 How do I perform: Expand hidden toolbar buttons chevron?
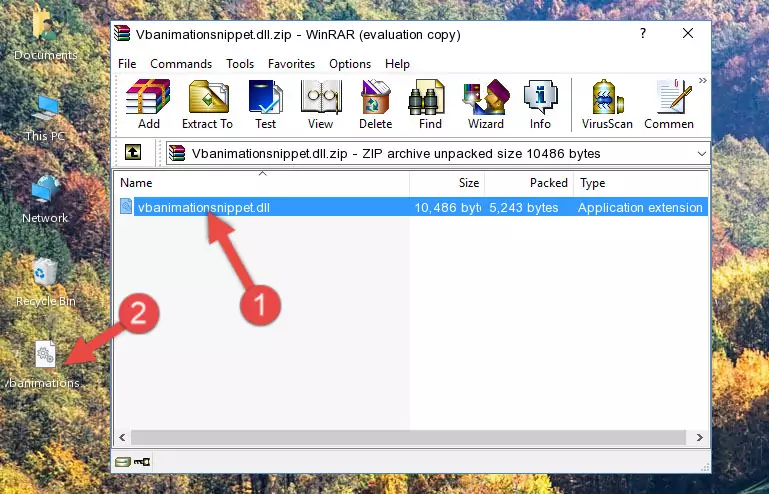[703, 81]
